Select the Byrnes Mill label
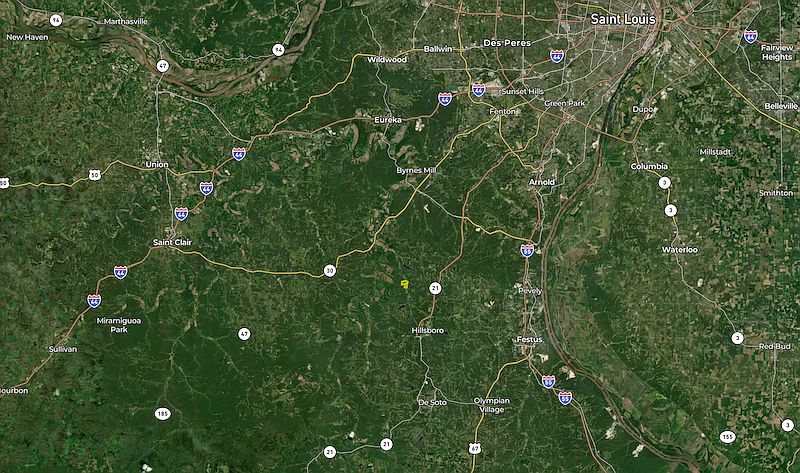Screen dimensions: 800x473 click(416, 170)
